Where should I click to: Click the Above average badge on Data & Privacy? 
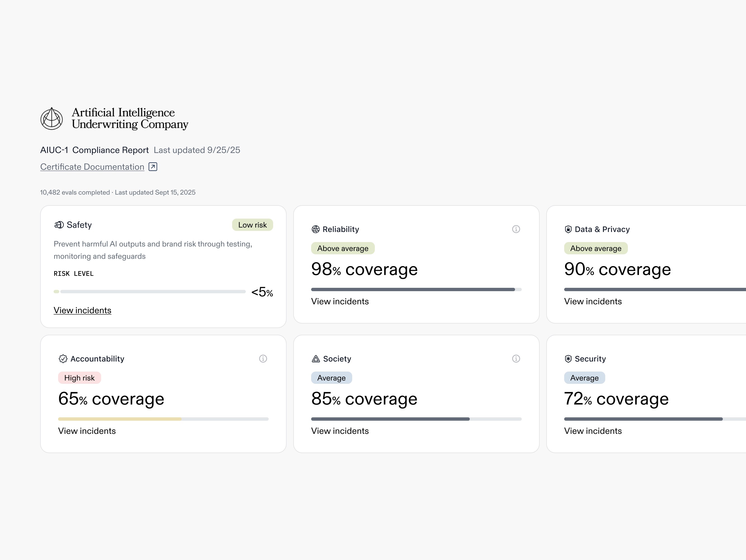[x=595, y=248]
